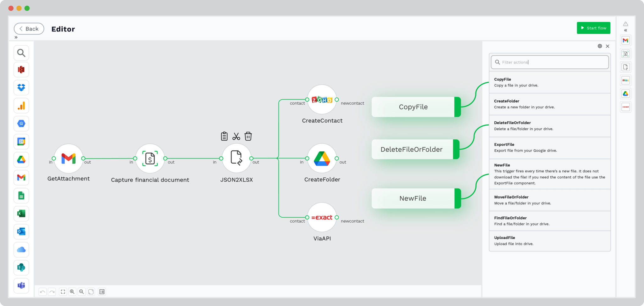Click the Dropbox icon in left sidebar
This screenshot has width=644, height=306.
point(21,87)
